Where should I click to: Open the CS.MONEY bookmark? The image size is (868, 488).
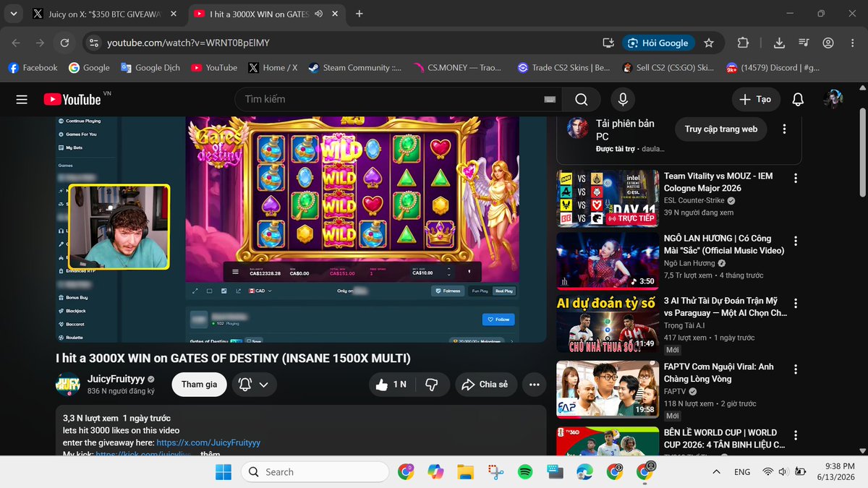457,67
